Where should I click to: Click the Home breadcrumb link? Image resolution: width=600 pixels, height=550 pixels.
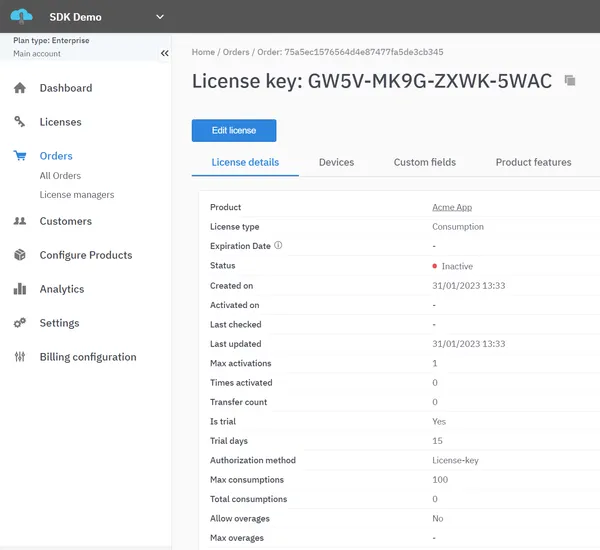(203, 52)
